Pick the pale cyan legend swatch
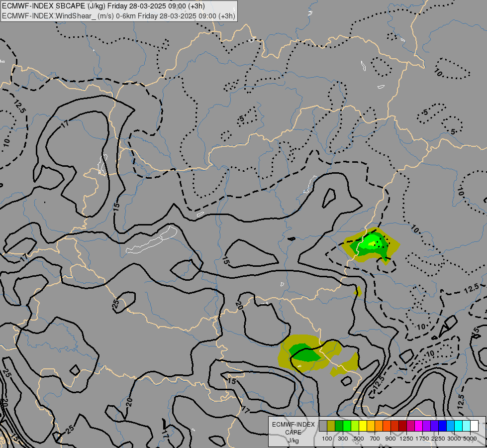The height and width of the screenshot is (448, 487). click(x=466, y=426)
